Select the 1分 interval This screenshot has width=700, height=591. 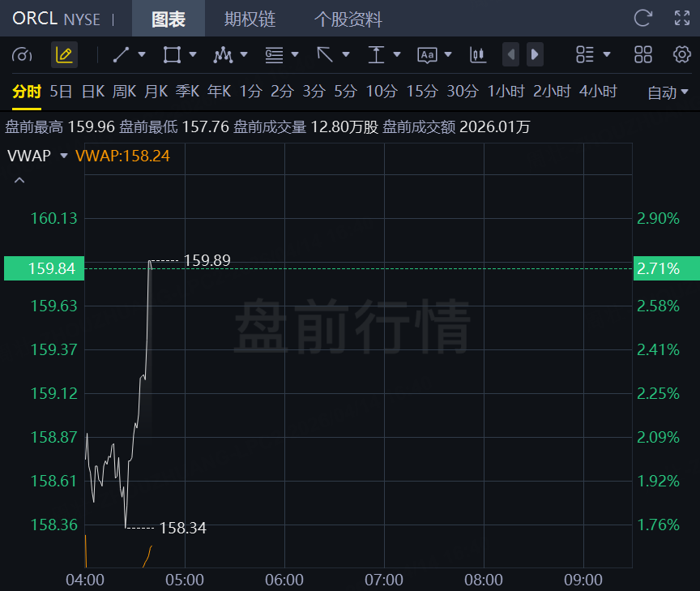(251, 91)
